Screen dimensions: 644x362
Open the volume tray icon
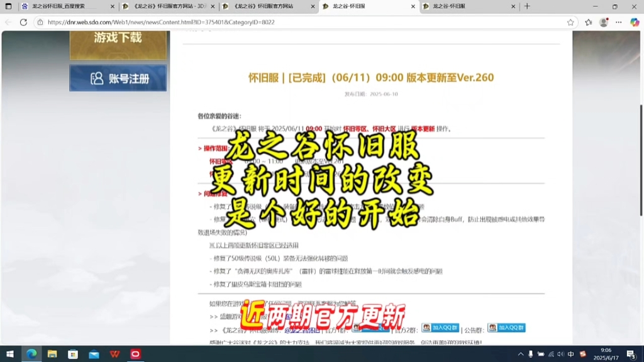pos(560,354)
